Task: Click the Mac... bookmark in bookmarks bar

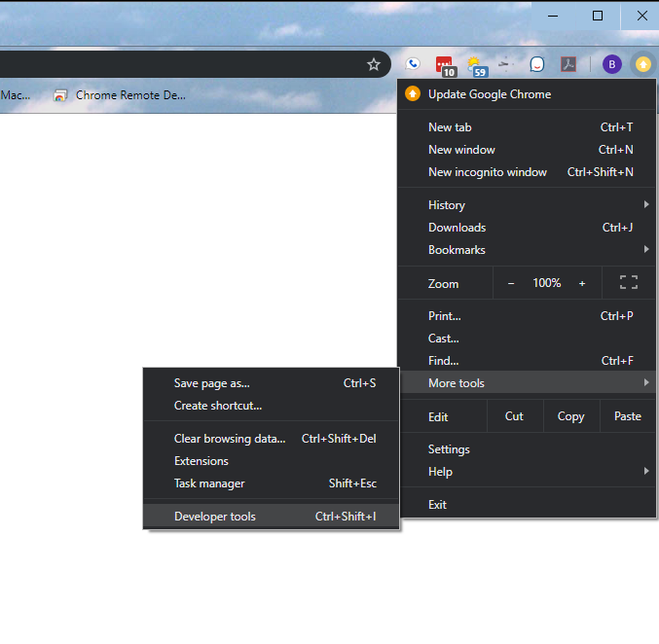Action: [16, 95]
